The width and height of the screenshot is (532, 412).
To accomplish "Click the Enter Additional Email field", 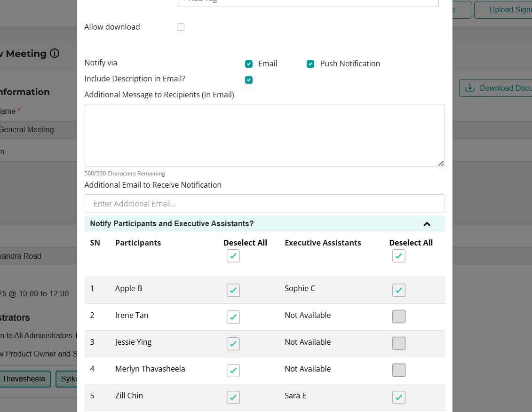I will pyautogui.click(x=265, y=204).
